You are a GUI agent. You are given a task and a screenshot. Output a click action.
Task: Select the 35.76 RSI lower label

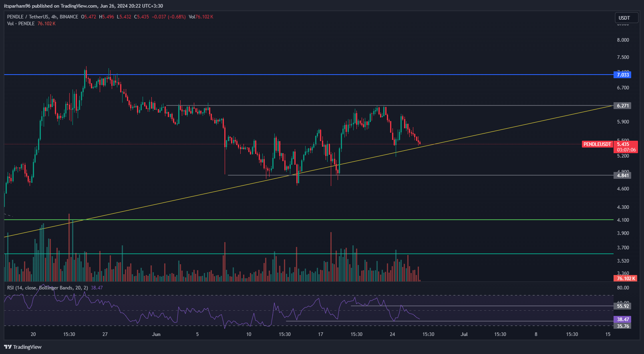[x=622, y=326]
